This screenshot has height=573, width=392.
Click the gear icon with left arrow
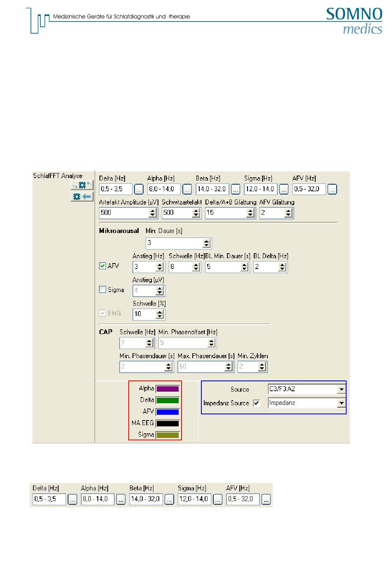click(x=82, y=197)
